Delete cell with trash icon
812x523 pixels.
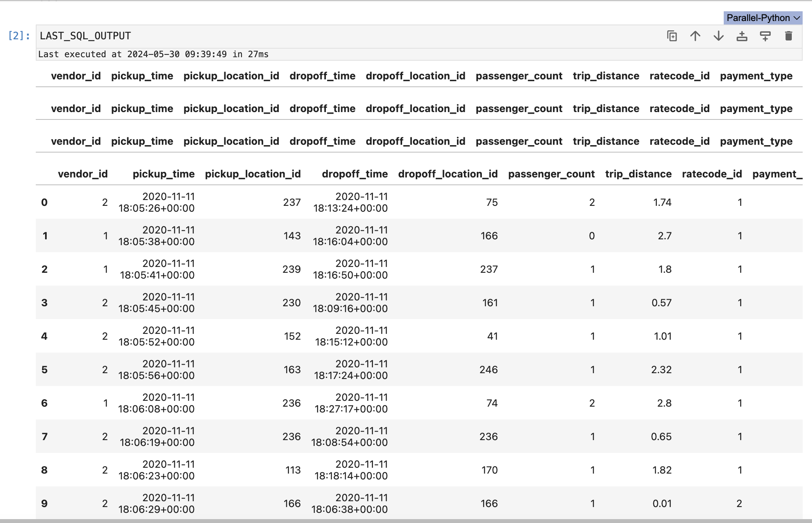tap(789, 36)
